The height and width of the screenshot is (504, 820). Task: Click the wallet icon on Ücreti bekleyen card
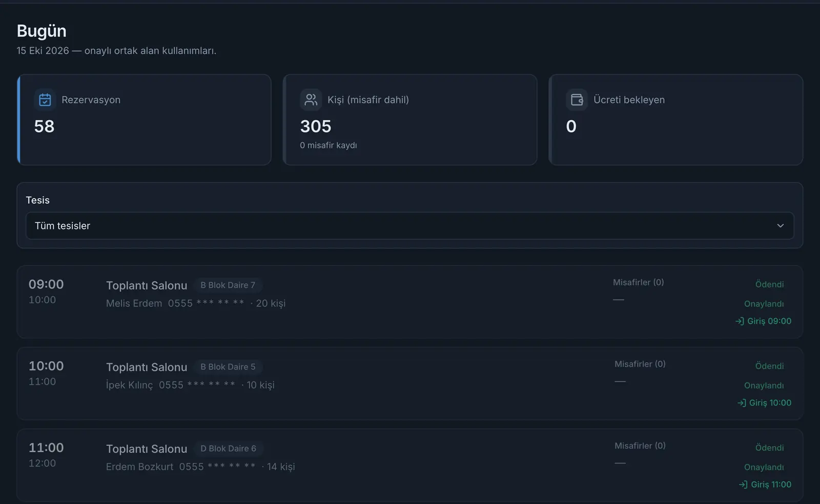[x=577, y=100]
